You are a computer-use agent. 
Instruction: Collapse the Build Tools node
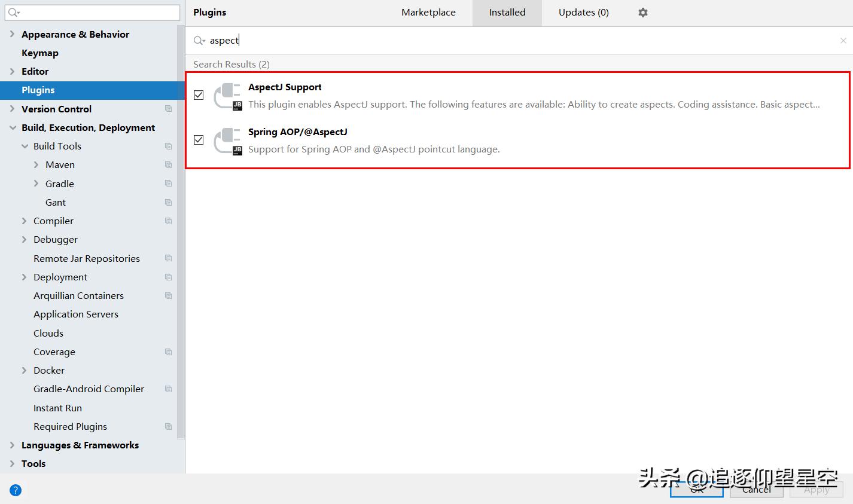(x=25, y=146)
